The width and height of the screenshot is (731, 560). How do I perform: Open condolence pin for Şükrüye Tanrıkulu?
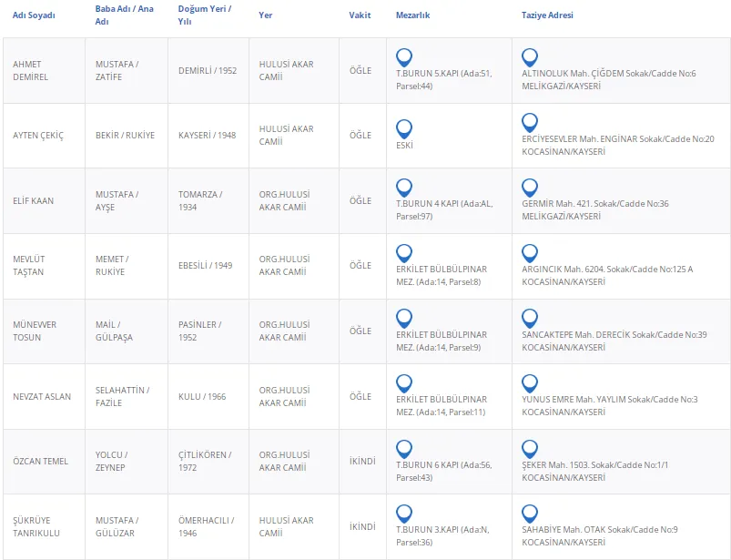pyautogui.click(x=530, y=514)
